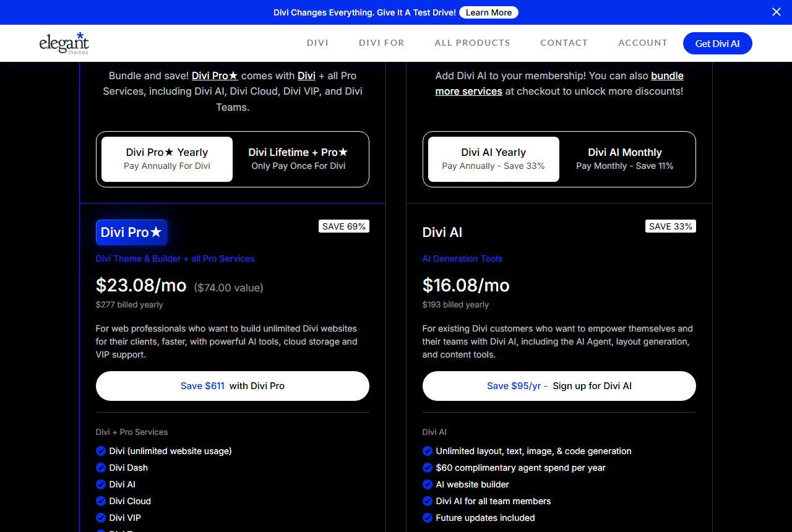Click the Future updates included text
The height and width of the screenshot is (532, 792).
pos(486,518)
